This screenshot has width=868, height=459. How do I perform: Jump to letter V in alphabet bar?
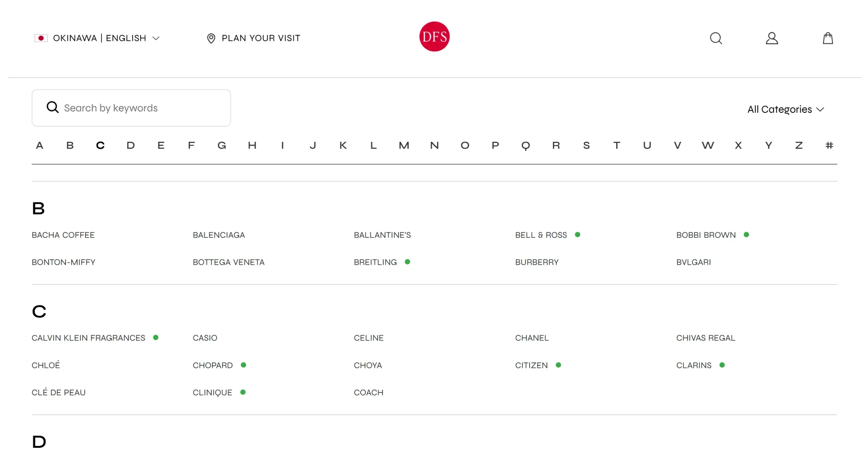coord(677,145)
